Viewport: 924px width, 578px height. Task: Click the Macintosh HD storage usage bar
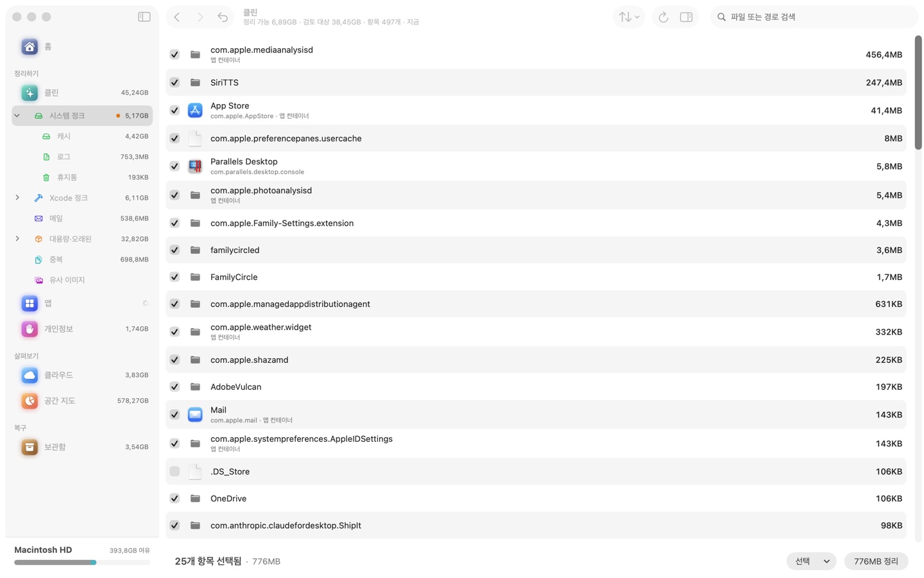click(x=82, y=563)
